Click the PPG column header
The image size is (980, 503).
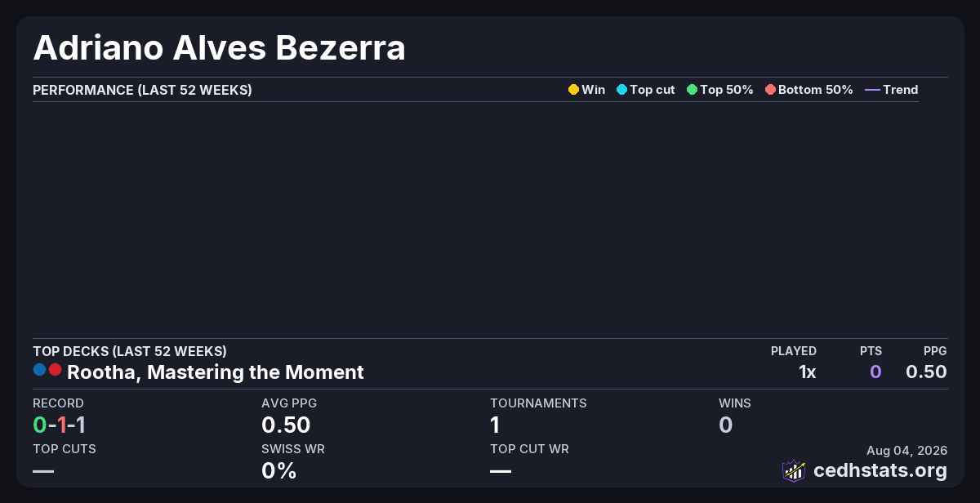pos(935,351)
